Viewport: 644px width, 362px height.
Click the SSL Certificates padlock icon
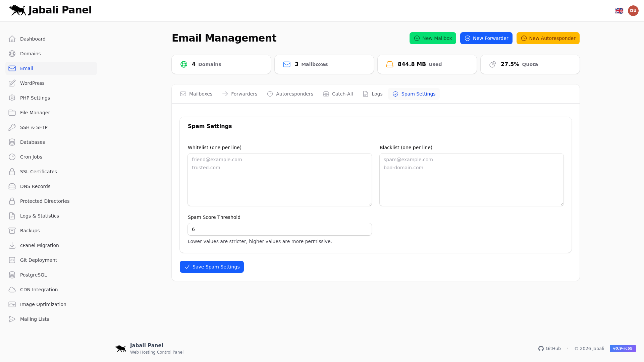coord(12,171)
